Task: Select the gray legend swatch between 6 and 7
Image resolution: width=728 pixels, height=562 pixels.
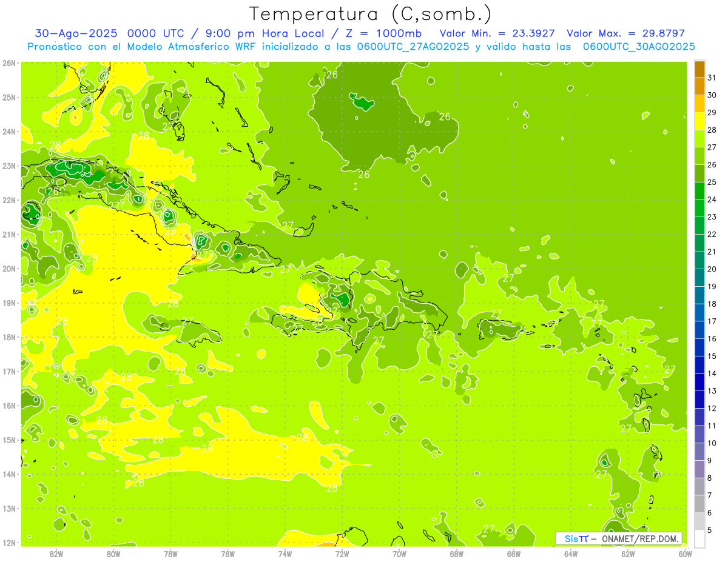Action: click(x=699, y=504)
